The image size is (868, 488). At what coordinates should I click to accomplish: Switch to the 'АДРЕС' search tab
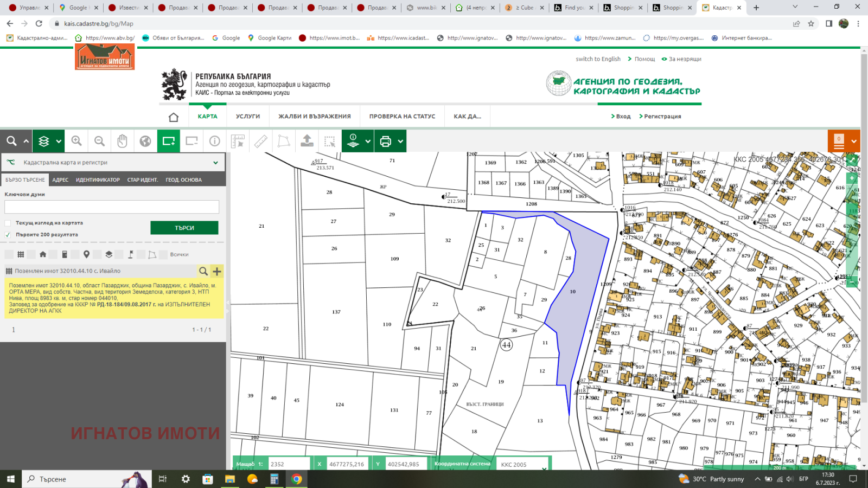coord(60,180)
